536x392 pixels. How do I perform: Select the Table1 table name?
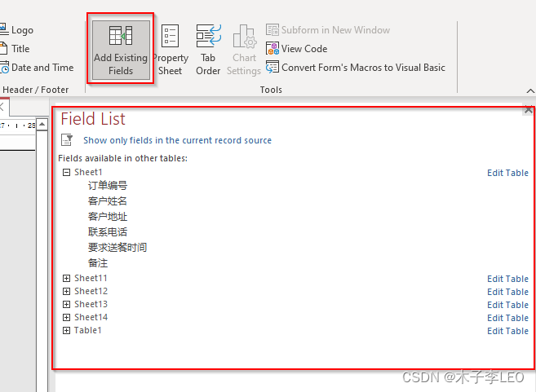coord(88,330)
